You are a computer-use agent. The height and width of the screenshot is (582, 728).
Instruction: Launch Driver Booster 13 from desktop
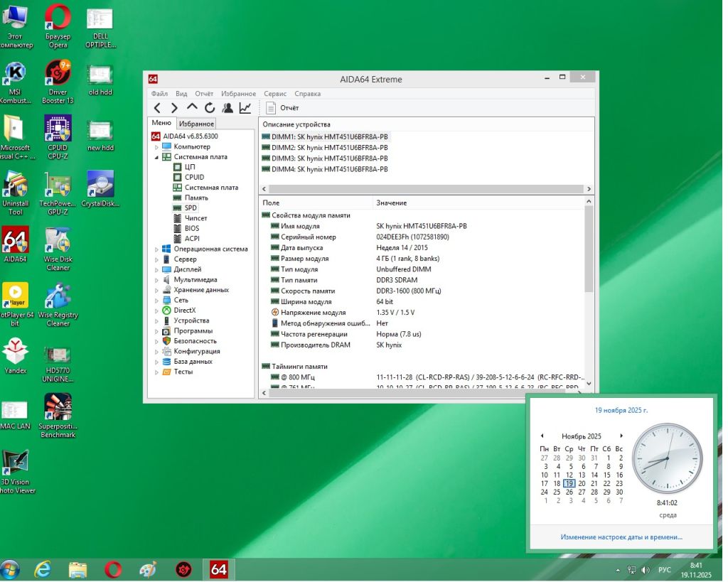(x=58, y=82)
